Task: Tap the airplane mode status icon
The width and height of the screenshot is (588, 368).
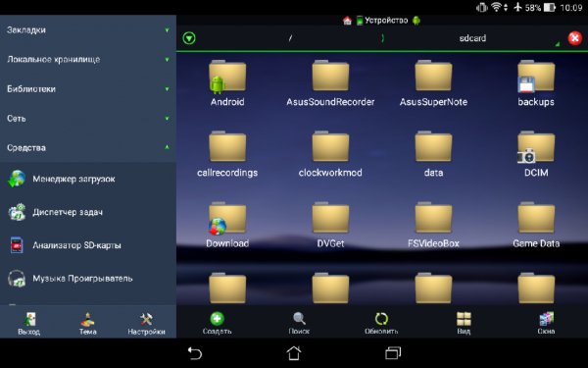Action: tap(517, 7)
